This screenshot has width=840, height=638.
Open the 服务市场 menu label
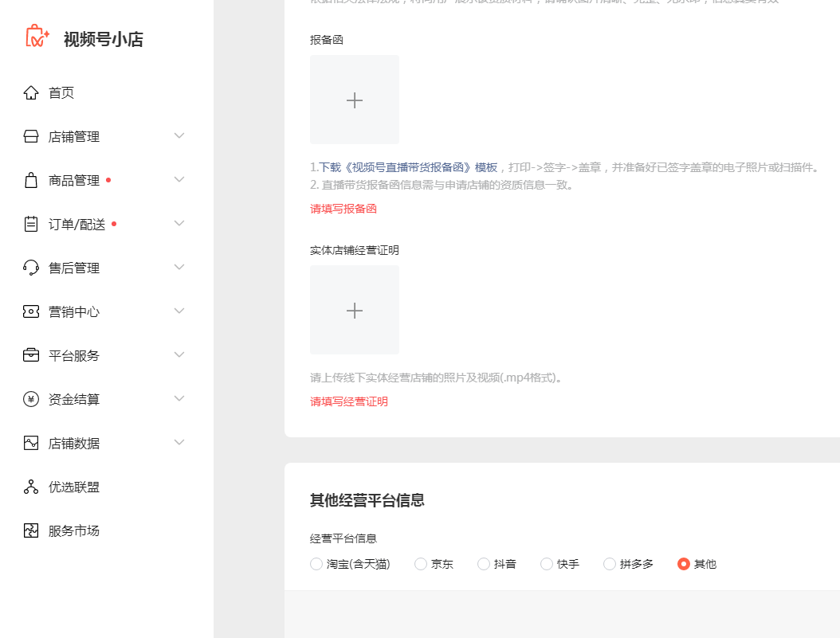74,531
